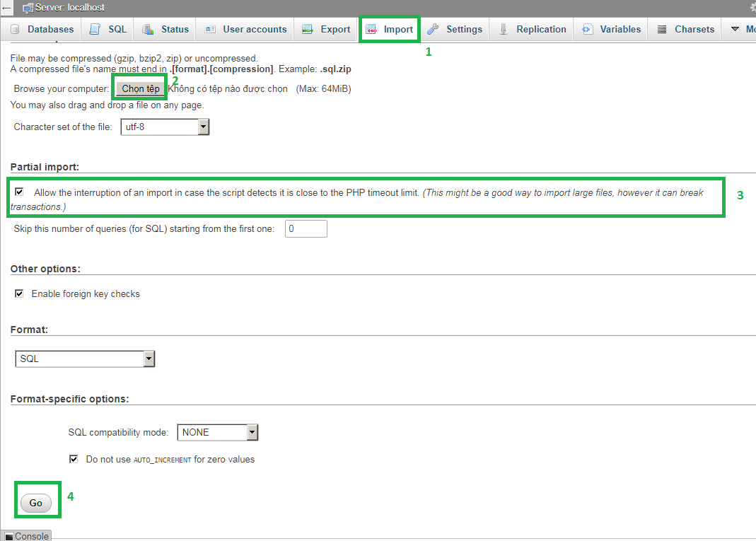Click the Console terminal icon
Image resolution: width=756 pixels, height=541 pixels.
point(9,537)
